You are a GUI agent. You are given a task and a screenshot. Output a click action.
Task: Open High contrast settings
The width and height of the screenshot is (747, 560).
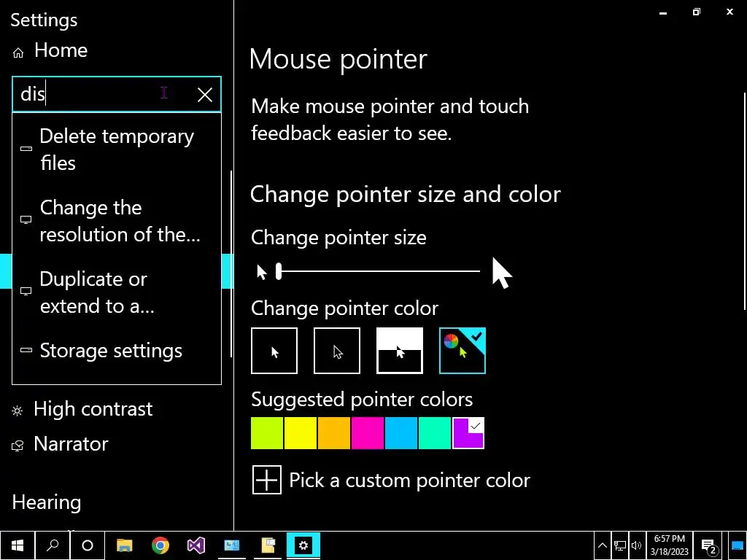click(x=82, y=409)
